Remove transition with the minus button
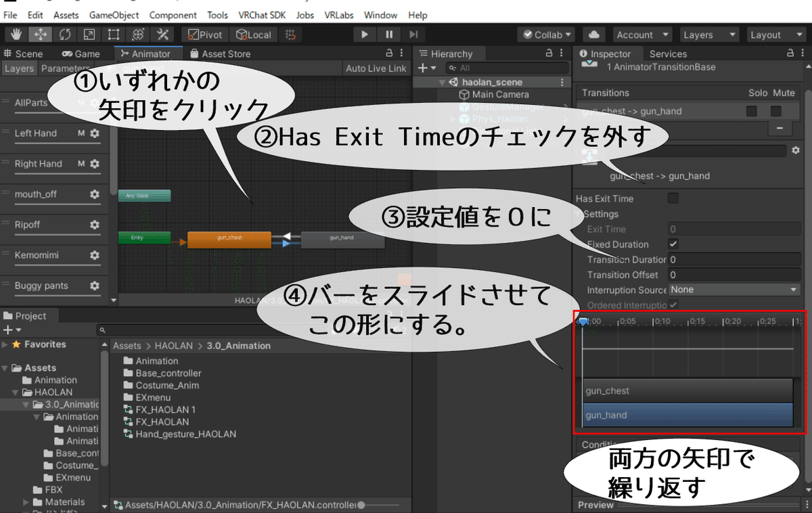 (780, 127)
